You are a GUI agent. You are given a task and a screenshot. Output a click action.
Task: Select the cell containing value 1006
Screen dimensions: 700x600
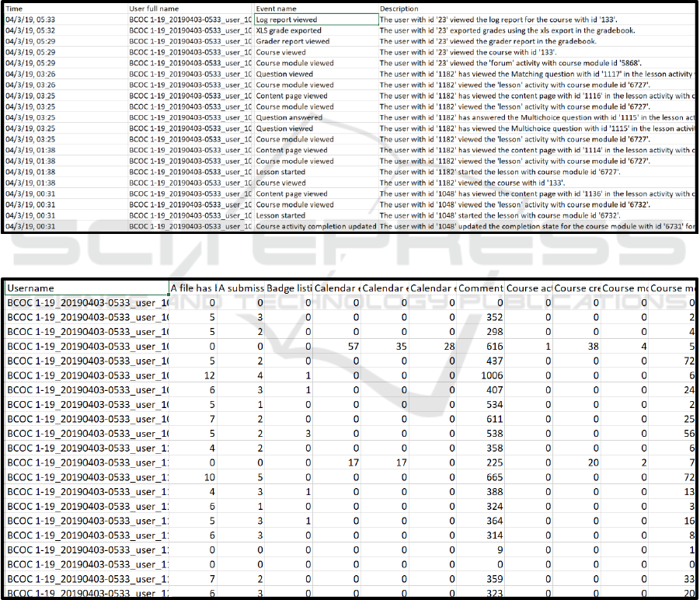point(481,375)
